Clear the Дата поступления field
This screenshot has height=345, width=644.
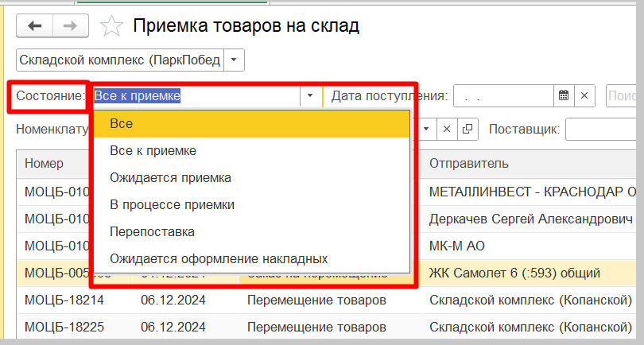click(x=584, y=96)
